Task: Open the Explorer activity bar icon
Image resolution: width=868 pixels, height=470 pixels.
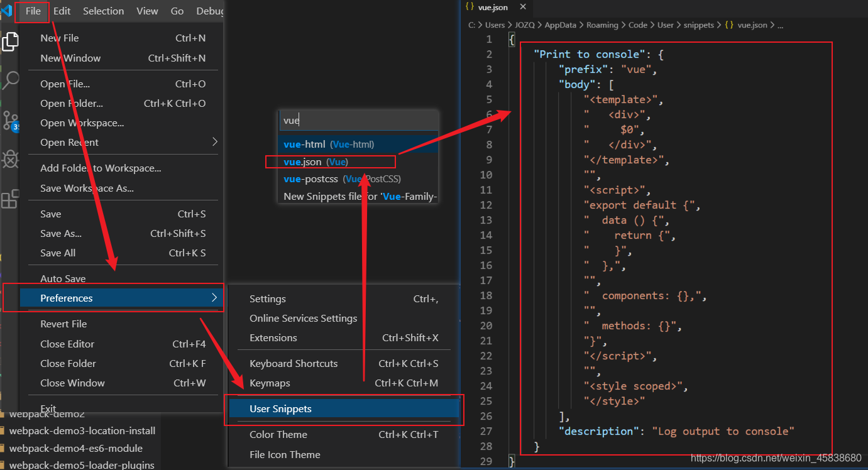Action: tap(10, 42)
